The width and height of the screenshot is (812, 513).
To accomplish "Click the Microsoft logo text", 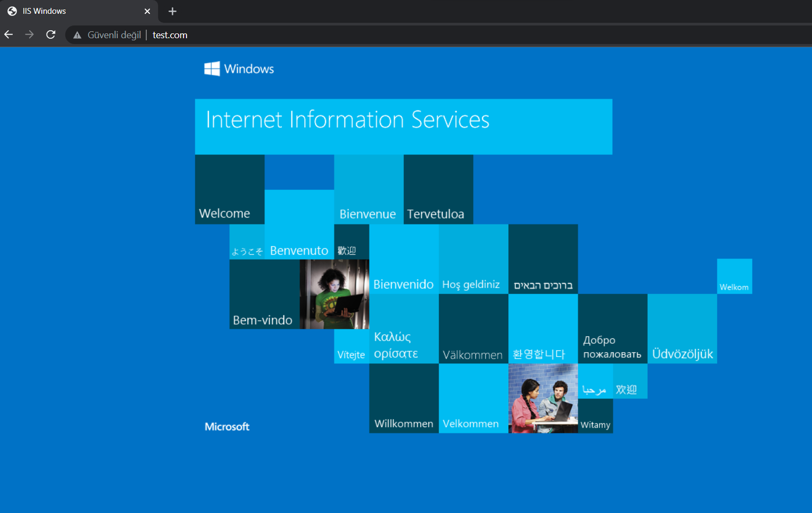I will point(227,427).
